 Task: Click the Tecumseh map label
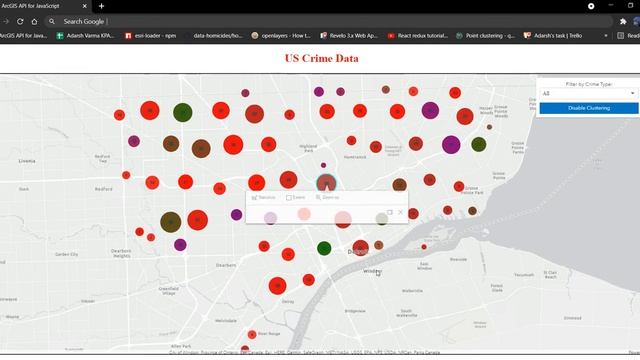pyautogui.click(x=524, y=275)
